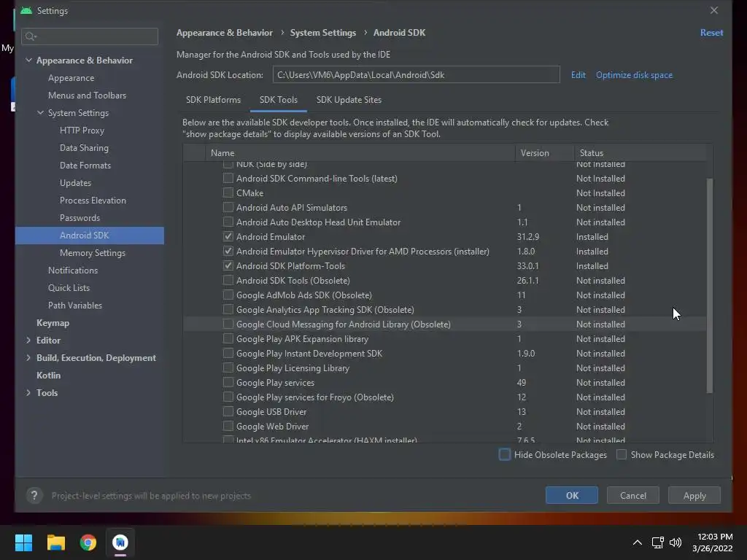This screenshot has width=747, height=560.
Task: Open the network status tray icon
Action: (x=657, y=542)
